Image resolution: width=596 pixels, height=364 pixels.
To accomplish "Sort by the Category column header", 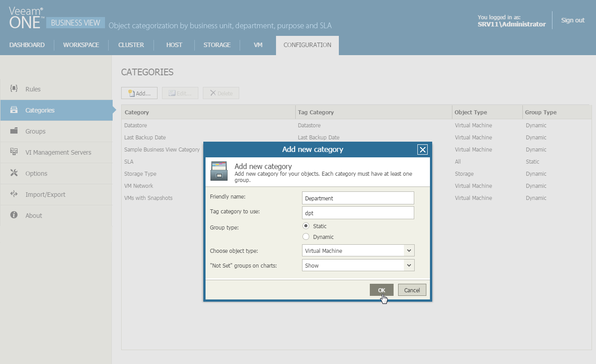I will 208,112.
